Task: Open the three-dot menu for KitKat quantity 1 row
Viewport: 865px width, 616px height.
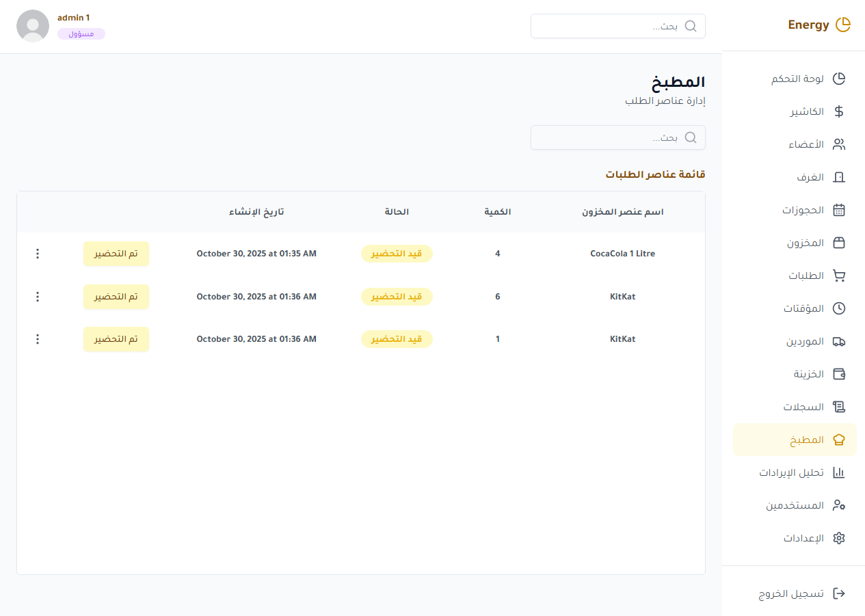Action: point(38,339)
